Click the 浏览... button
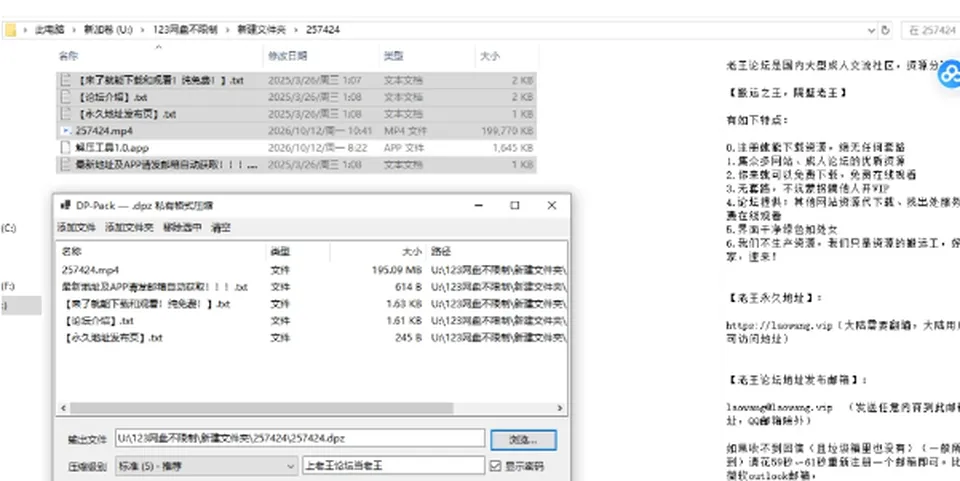Viewport: 960px width, 481px height. pyautogui.click(x=523, y=439)
